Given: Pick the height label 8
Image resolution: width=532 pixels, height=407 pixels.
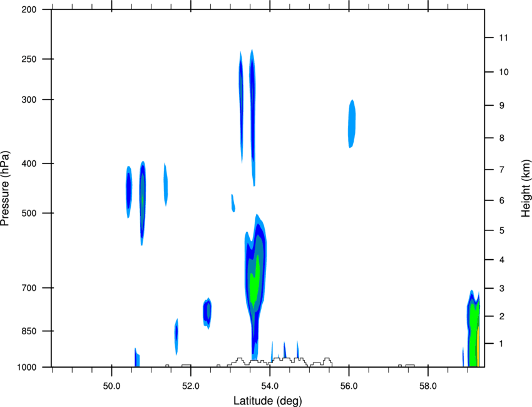Looking at the screenshot, I should pos(501,138).
